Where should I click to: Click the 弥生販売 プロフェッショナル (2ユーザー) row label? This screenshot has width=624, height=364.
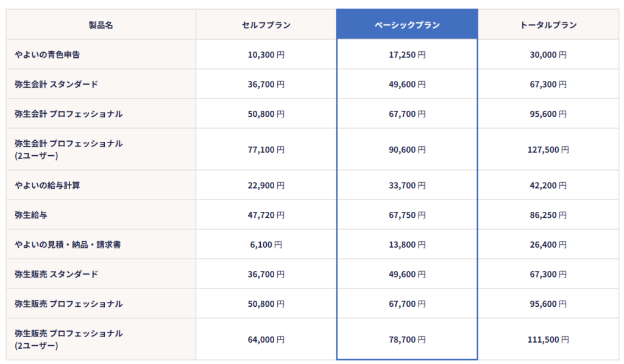(69, 340)
